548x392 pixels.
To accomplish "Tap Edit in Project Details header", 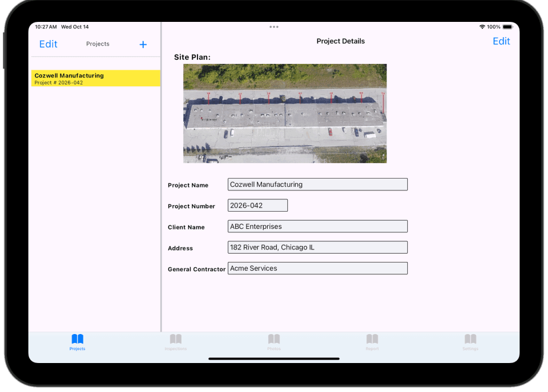I will (x=501, y=41).
